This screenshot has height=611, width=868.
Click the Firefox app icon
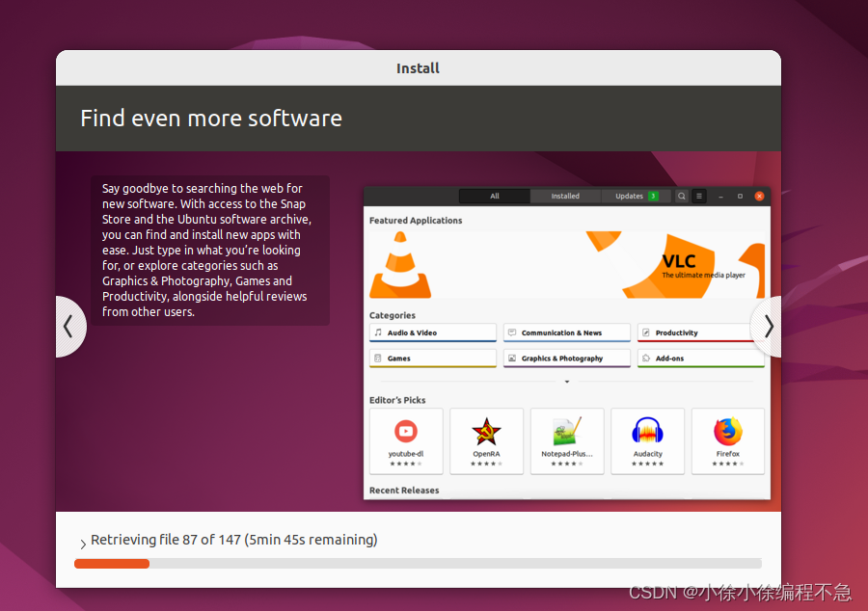coord(728,432)
